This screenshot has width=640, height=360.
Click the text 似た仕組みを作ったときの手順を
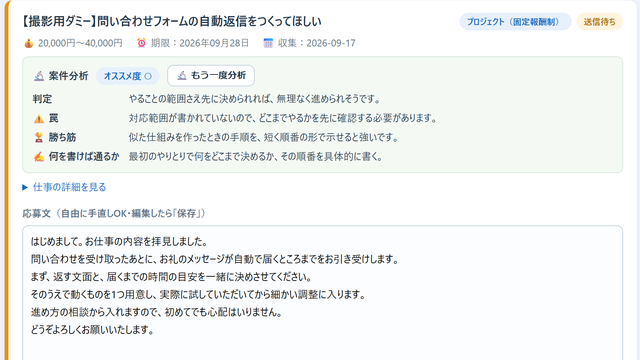(194, 137)
